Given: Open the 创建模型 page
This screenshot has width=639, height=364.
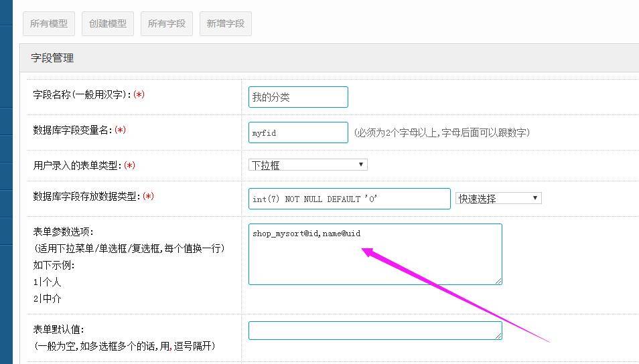Looking at the screenshot, I should (108, 23).
